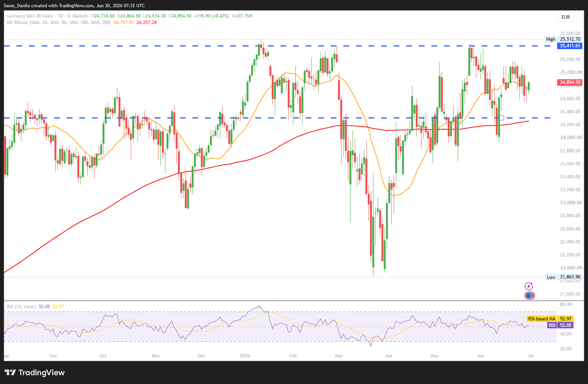Click the May label on time axis
Viewport: 588px width, 384px height.
435,356
